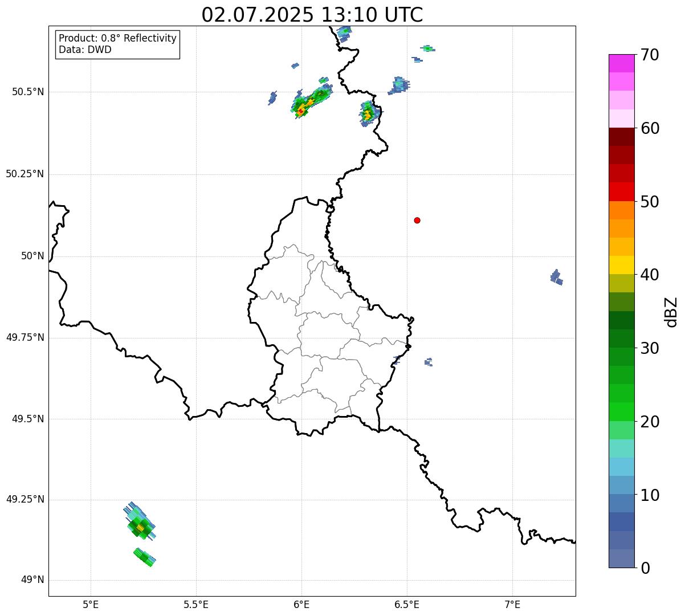
Task: Click the colorbar 0 tick label
Action: pos(645,568)
